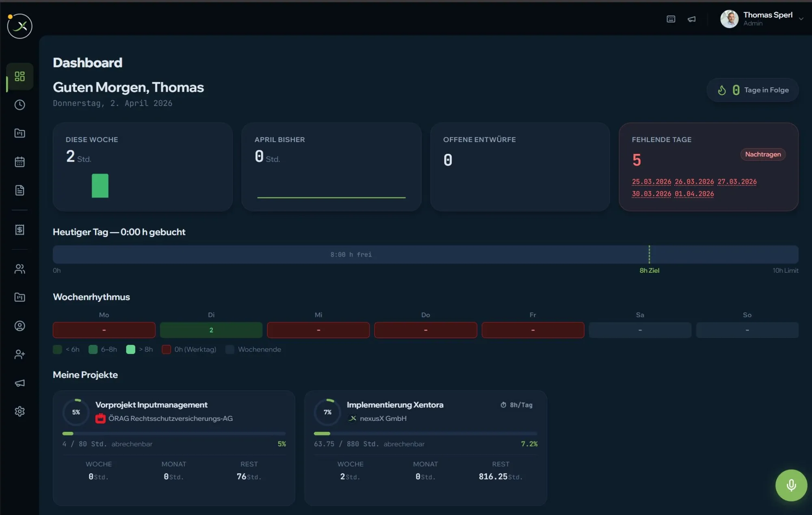Expand the Thomas Sperl user menu chevron
Screen dimensions: 812x515
801,19
